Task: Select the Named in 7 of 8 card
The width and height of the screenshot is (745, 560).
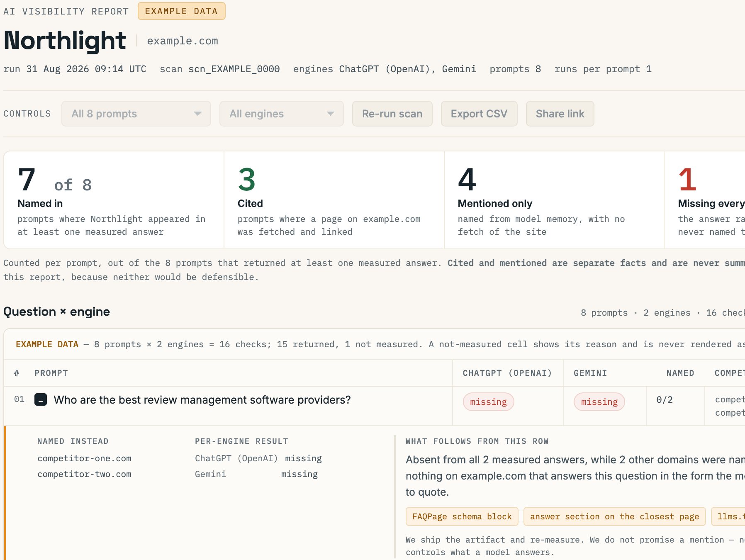Action: click(x=114, y=200)
